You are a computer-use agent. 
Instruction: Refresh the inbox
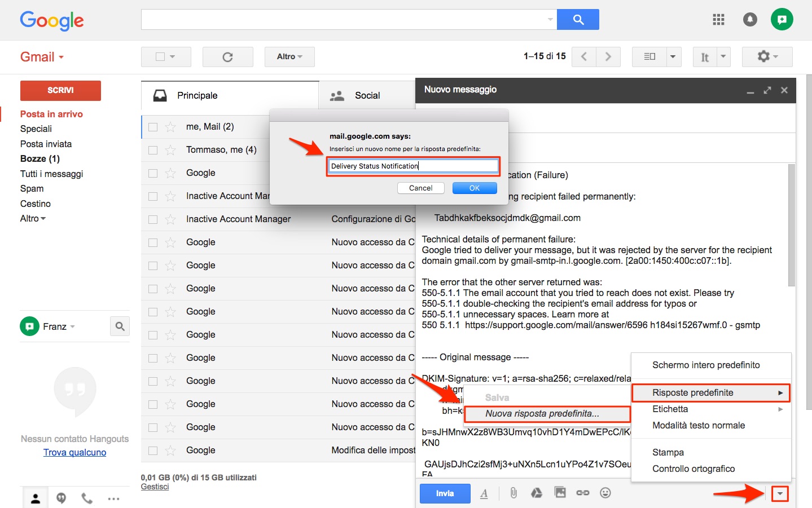tap(227, 57)
